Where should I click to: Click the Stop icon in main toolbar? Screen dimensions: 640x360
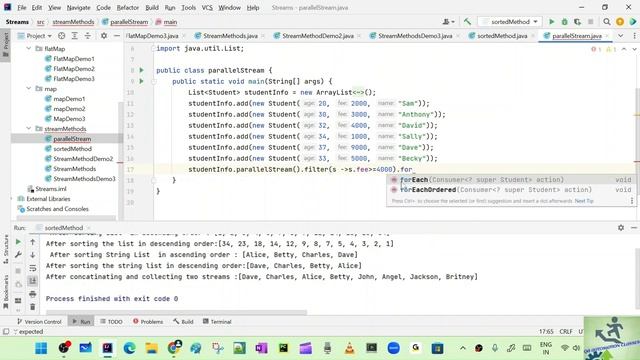pyautogui.click(x=591, y=22)
